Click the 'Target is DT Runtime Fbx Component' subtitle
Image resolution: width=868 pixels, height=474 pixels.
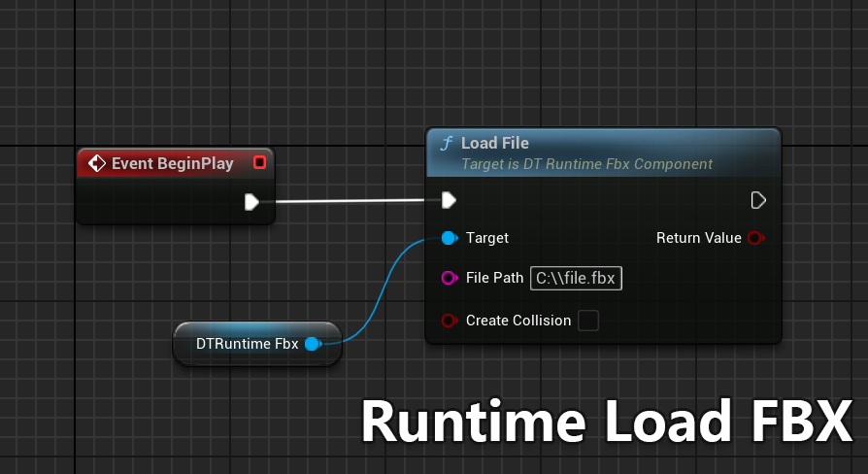click(x=586, y=164)
